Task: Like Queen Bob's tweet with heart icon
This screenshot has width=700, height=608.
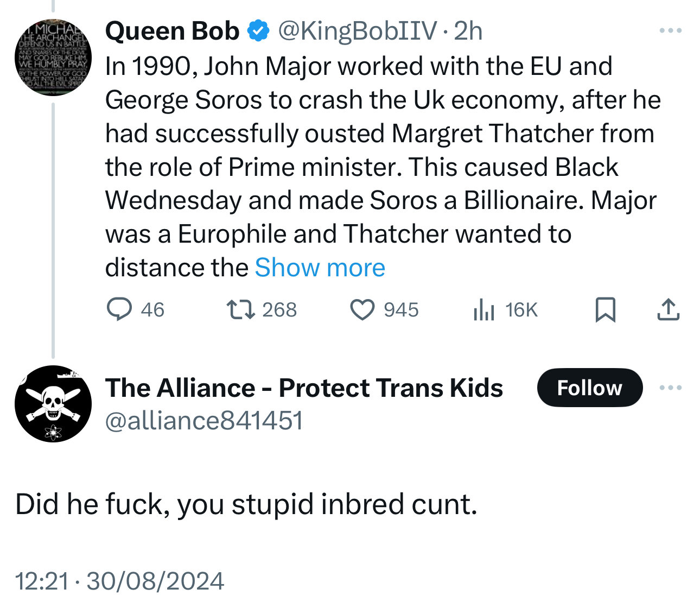Action: coord(362,309)
